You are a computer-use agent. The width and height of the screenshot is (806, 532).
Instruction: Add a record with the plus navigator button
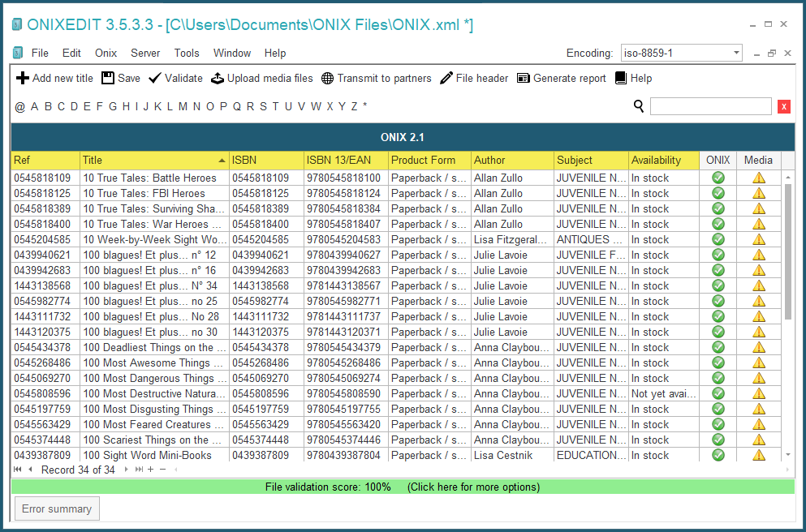(151, 470)
